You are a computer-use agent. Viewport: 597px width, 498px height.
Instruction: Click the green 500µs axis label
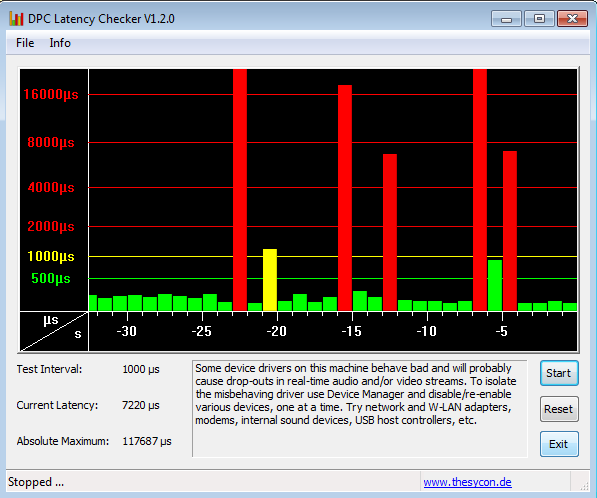point(51,279)
